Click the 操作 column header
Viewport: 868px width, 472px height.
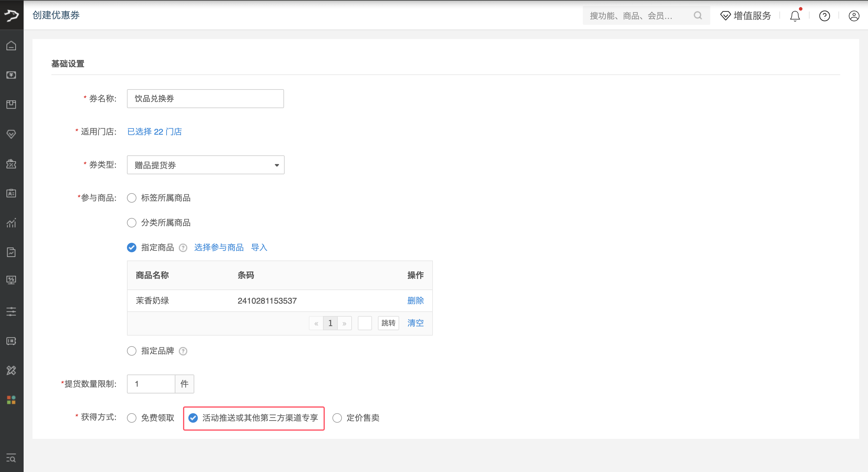click(415, 276)
